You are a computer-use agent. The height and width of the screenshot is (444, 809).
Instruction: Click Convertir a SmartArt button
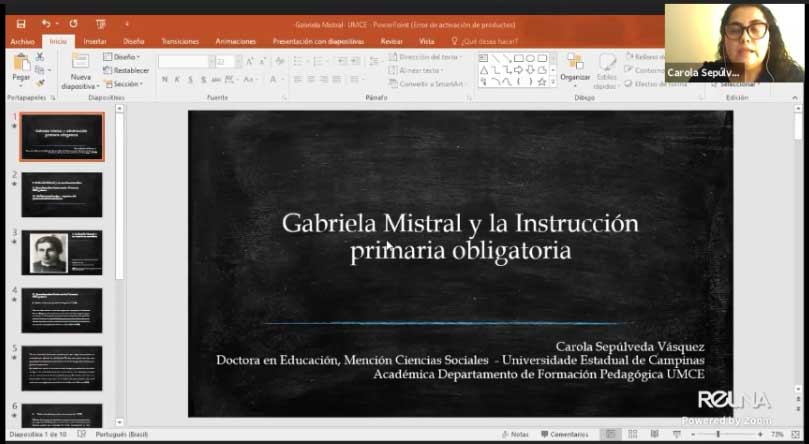(x=428, y=84)
